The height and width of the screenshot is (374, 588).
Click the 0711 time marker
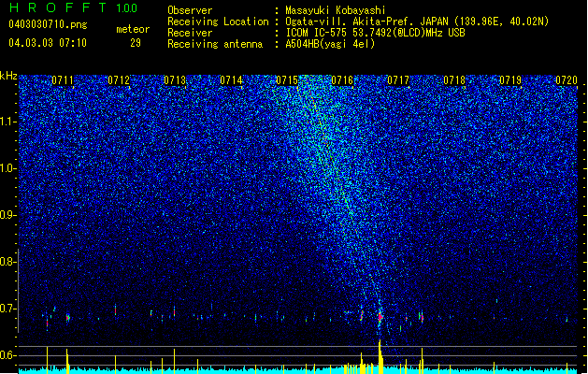point(63,79)
